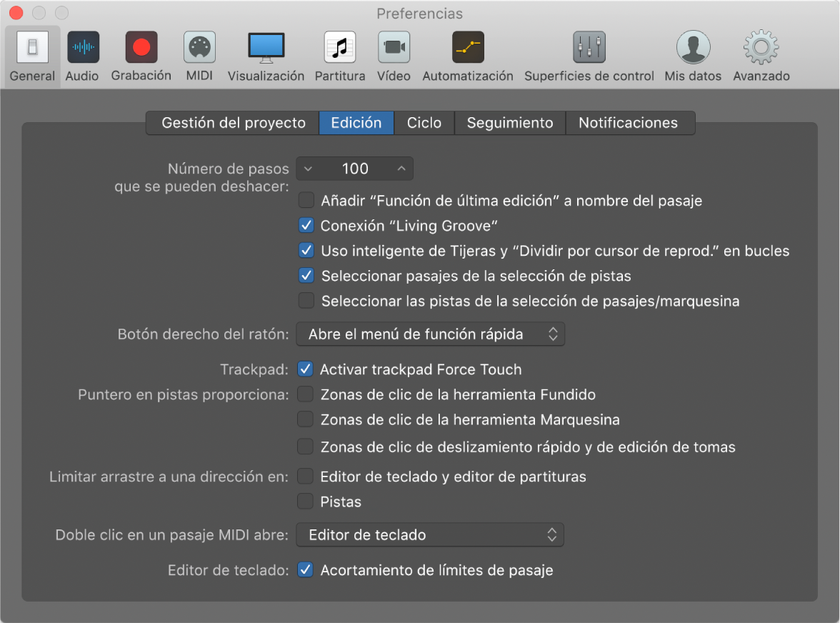Image resolution: width=840 pixels, height=623 pixels.
Task: Open the Partitura preferences pane
Action: click(x=340, y=56)
